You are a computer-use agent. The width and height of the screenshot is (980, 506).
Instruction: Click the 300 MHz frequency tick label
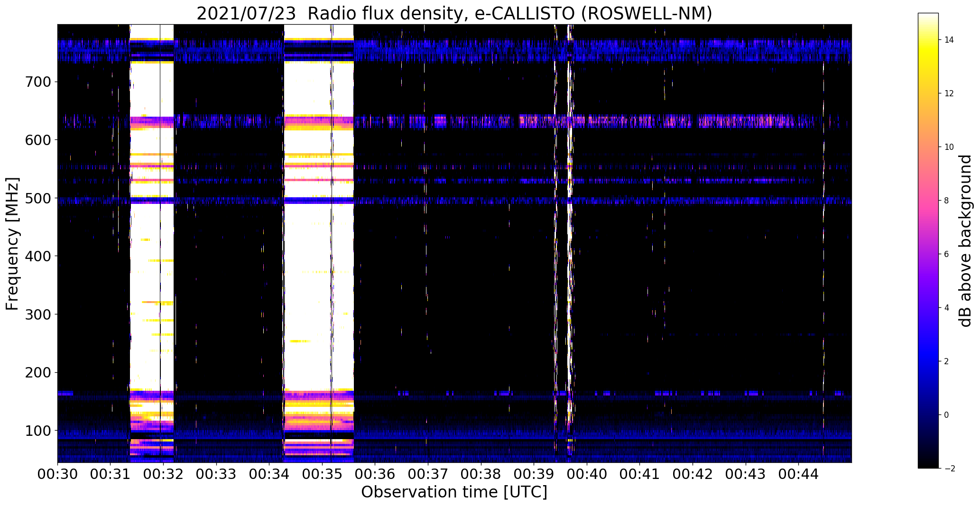point(37,314)
